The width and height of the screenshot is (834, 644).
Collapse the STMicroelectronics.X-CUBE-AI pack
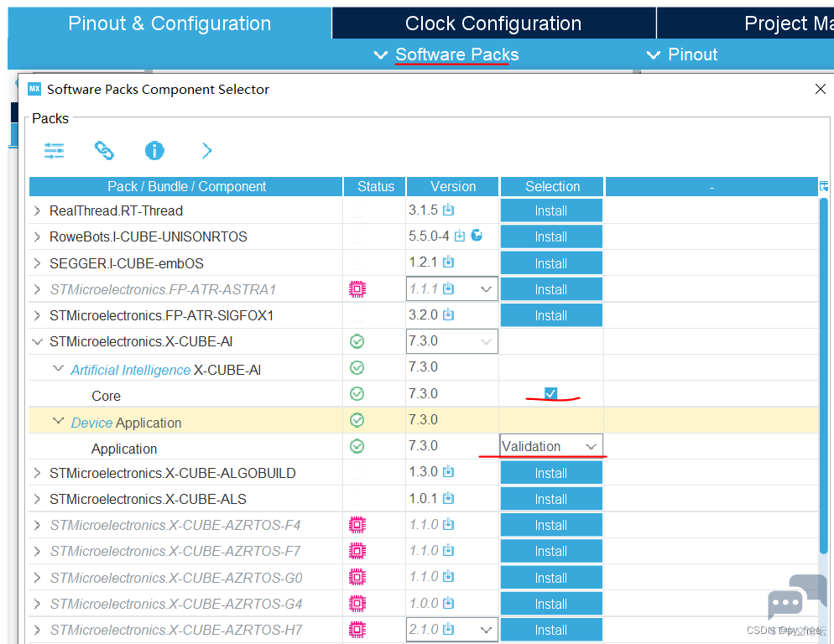37,341
